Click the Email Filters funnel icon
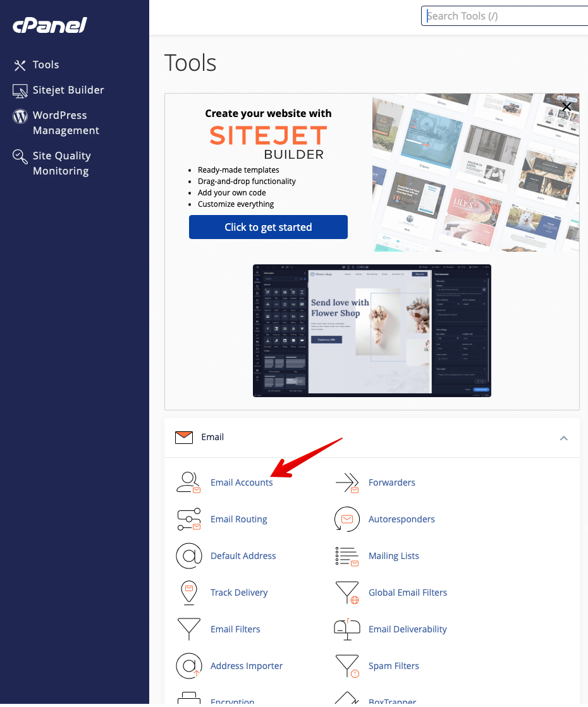Image resolution: width=588 pixels, height=707 pixels. [189, 629]
